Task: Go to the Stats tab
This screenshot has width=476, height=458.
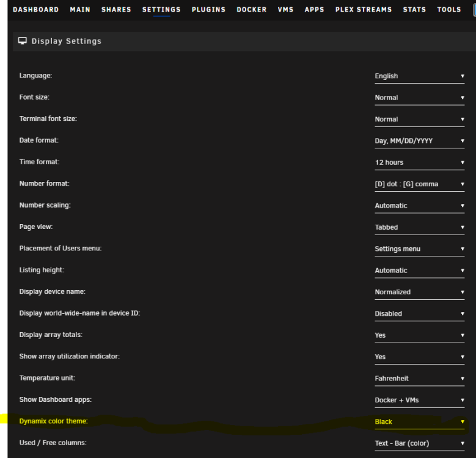Action: tap(414, 10)
